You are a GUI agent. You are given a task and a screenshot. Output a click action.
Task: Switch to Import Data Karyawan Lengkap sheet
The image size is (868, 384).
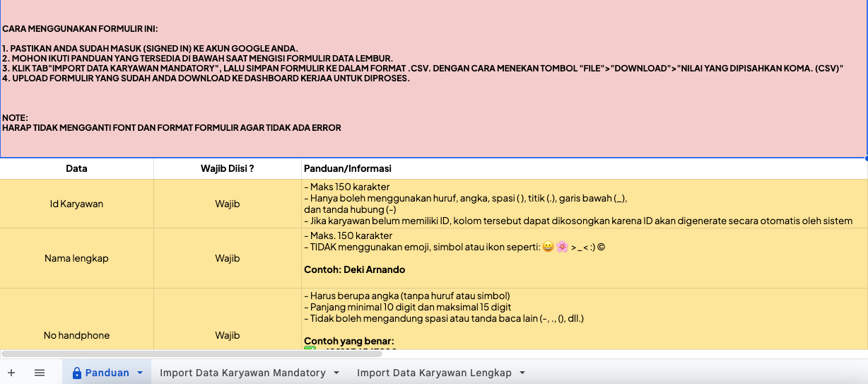coord(434,373)
